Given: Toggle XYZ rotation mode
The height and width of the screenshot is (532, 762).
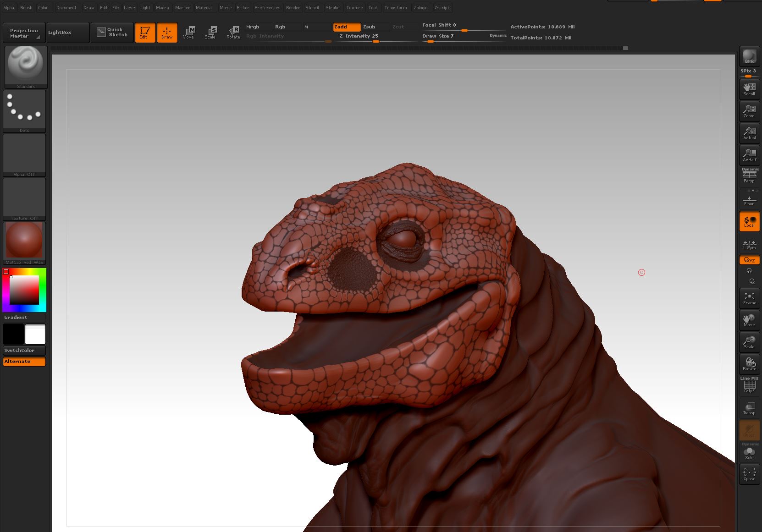Looking at the screenshot, I should pos(749,260).
